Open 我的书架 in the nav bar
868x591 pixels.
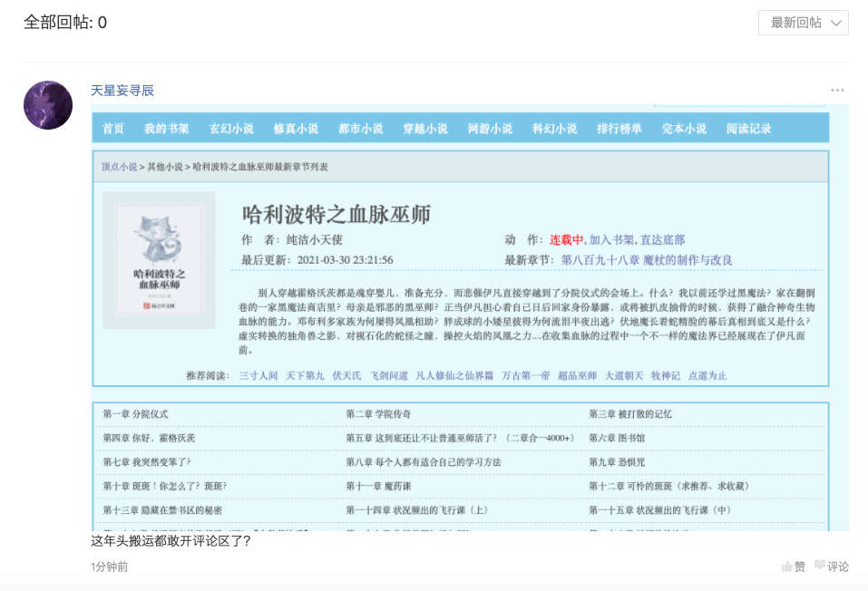click(x=167, y=129)
